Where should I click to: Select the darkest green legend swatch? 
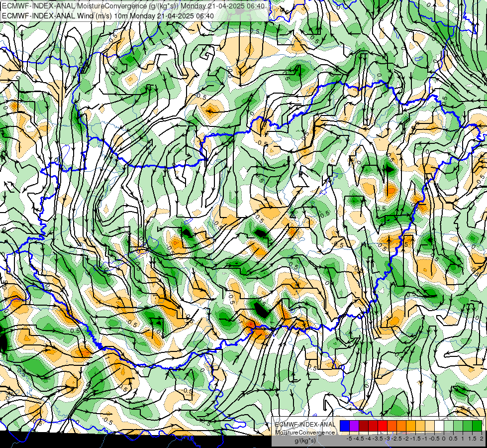point(477,426)
